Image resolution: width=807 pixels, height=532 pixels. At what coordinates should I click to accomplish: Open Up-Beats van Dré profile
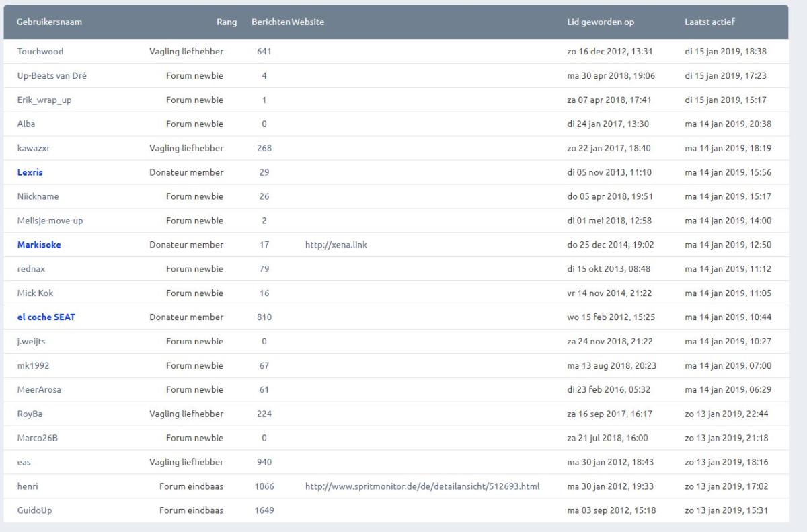coord(52,76)
